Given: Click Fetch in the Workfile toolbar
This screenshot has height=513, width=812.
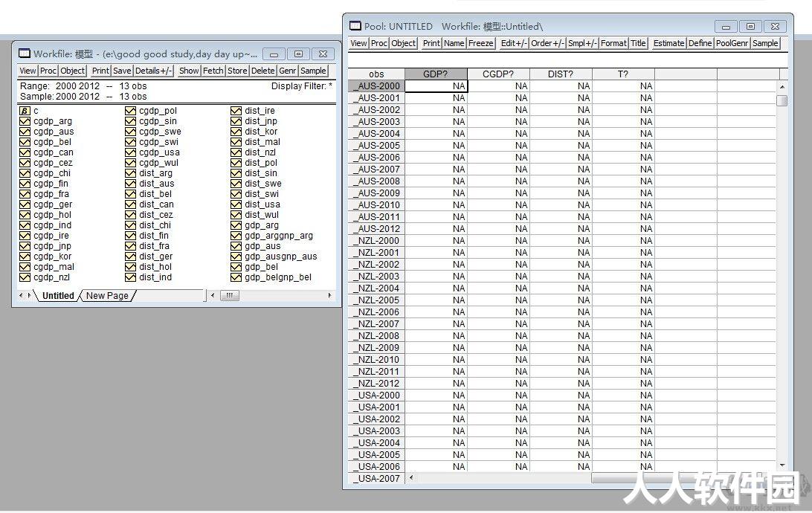Looking at the screenshot, I should pyautogui.click(x=213, y=71).
